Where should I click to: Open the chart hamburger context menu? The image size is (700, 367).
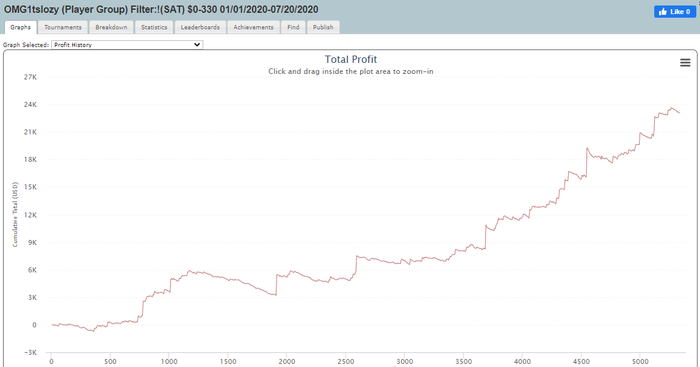pos(685,63)
